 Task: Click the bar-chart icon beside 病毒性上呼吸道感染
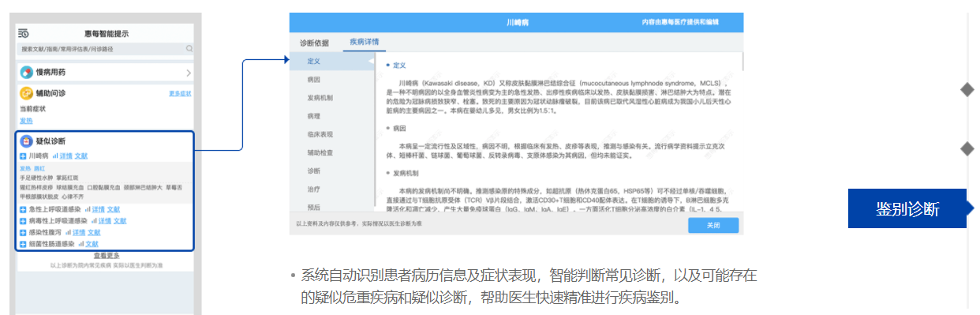pos(94,221)
